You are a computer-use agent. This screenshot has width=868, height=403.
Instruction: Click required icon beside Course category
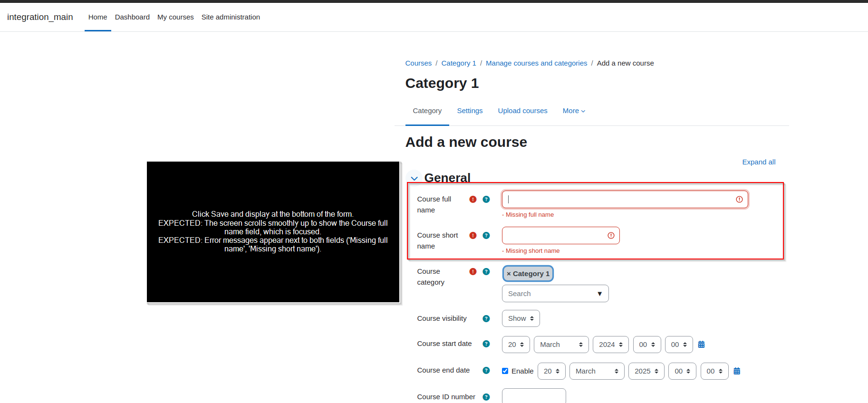pos(473,271)
